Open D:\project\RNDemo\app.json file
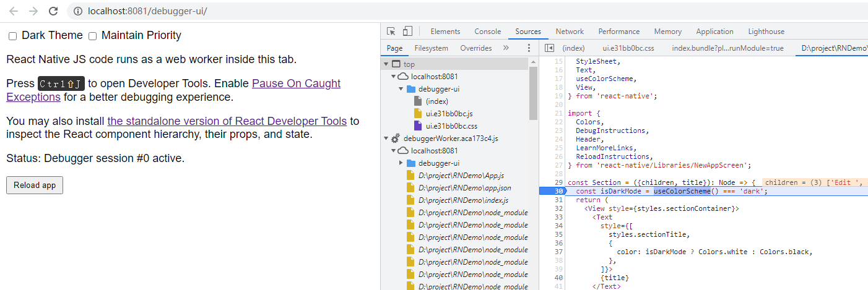 tap(465, 188)
